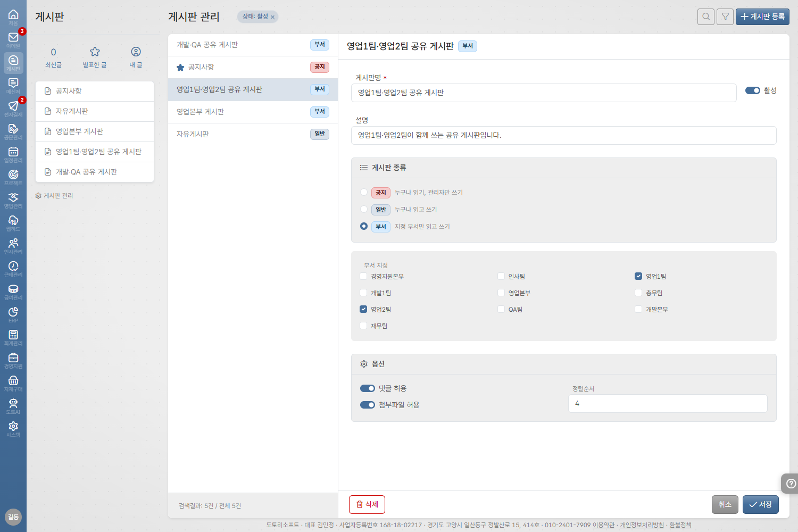Open 전자결재 approval icon in sidebar

point(13,109)
